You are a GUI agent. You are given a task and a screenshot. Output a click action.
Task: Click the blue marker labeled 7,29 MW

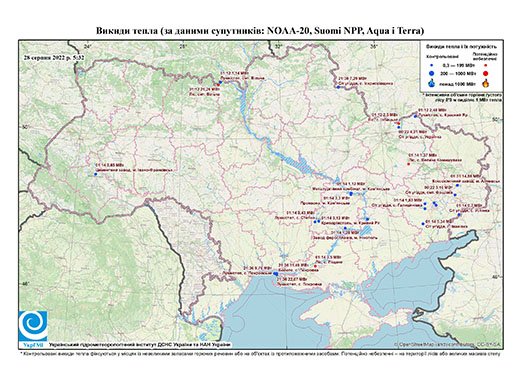click(338, 87)
